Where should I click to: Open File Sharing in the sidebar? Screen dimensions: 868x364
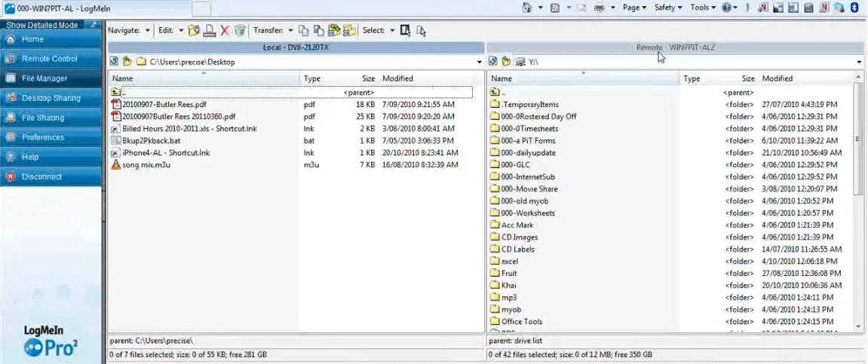click(51, 118)
